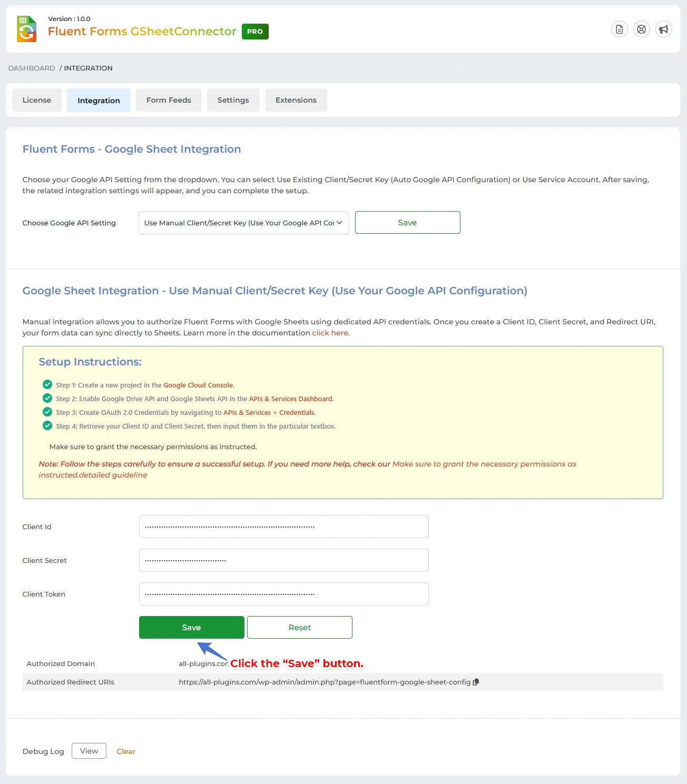
Task: Click the megaphone announcements icon
Action: click(x=664, y=29)
